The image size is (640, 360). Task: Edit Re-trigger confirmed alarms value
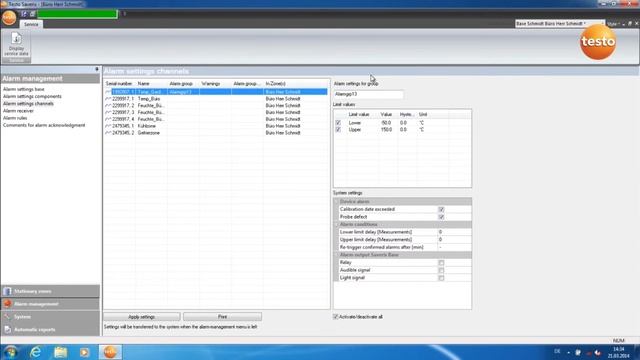[454, 247]
